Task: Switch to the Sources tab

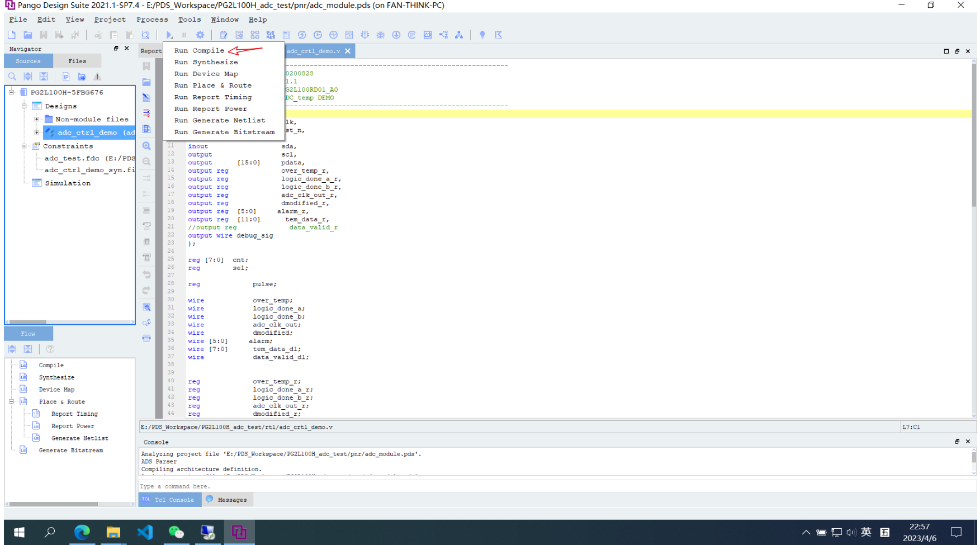Action: click(x=29, y=61)
